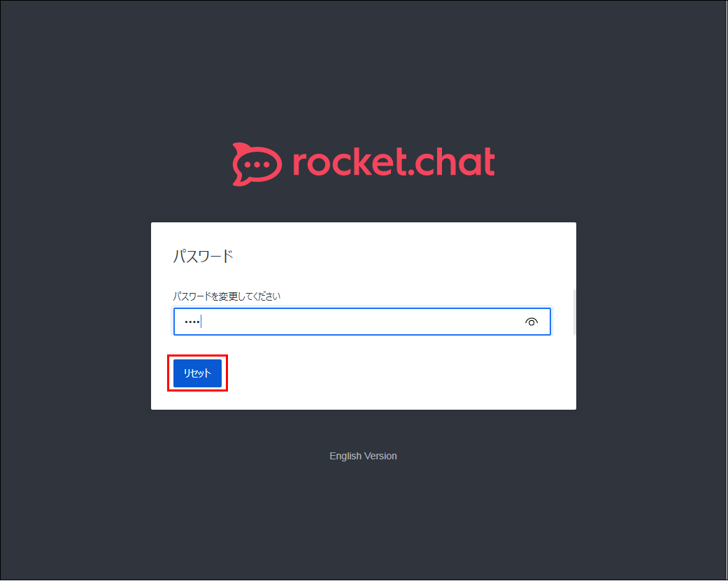
Task: Click the リセット button
Action: tap(197, 373)
